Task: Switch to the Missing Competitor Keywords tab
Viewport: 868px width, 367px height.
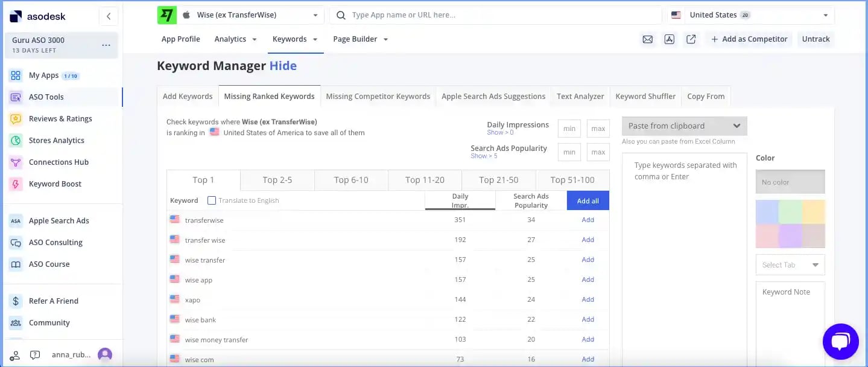Action: click(x=378, y=97)
